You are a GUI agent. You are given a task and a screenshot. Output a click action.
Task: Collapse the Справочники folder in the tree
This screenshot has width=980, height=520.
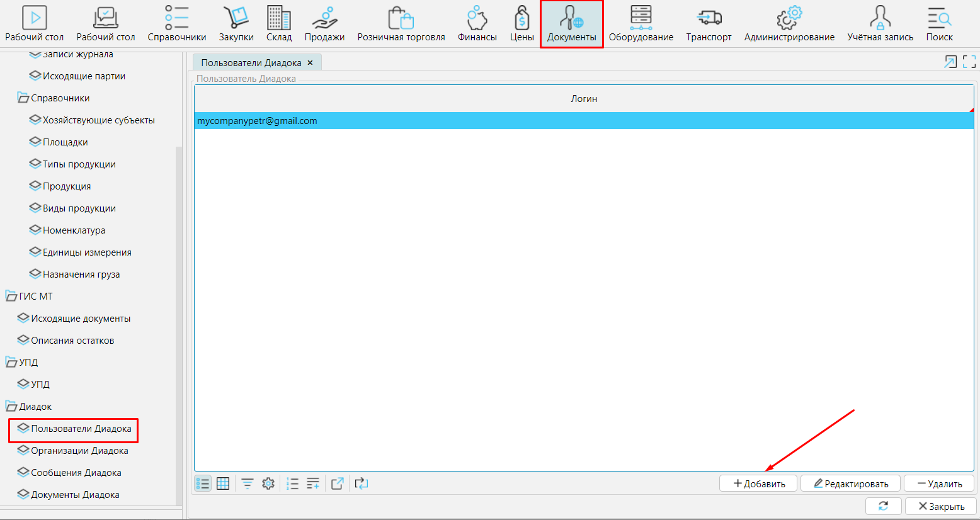(23, 98)
